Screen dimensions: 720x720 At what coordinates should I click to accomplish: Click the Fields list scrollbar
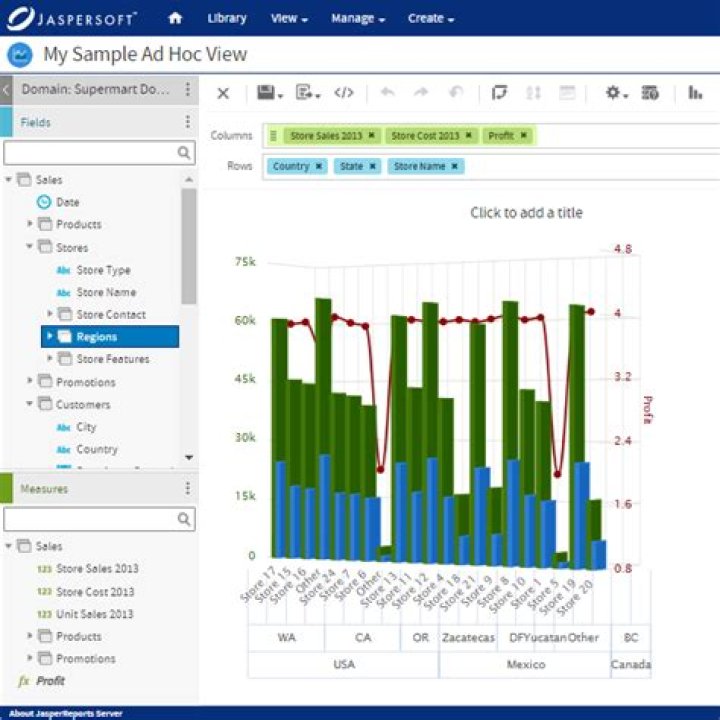pos(188,247)
